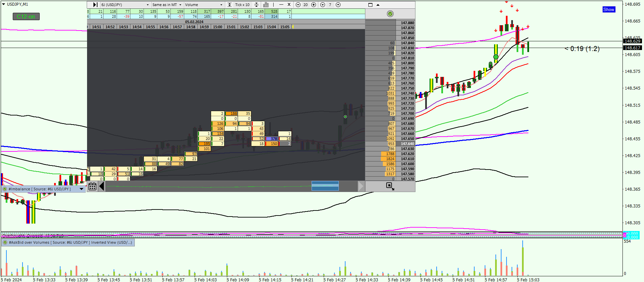Click the highlighted price level 147.640
Image resolution: width=644 pixels, height=282 pixels.
tap(405, 144)
